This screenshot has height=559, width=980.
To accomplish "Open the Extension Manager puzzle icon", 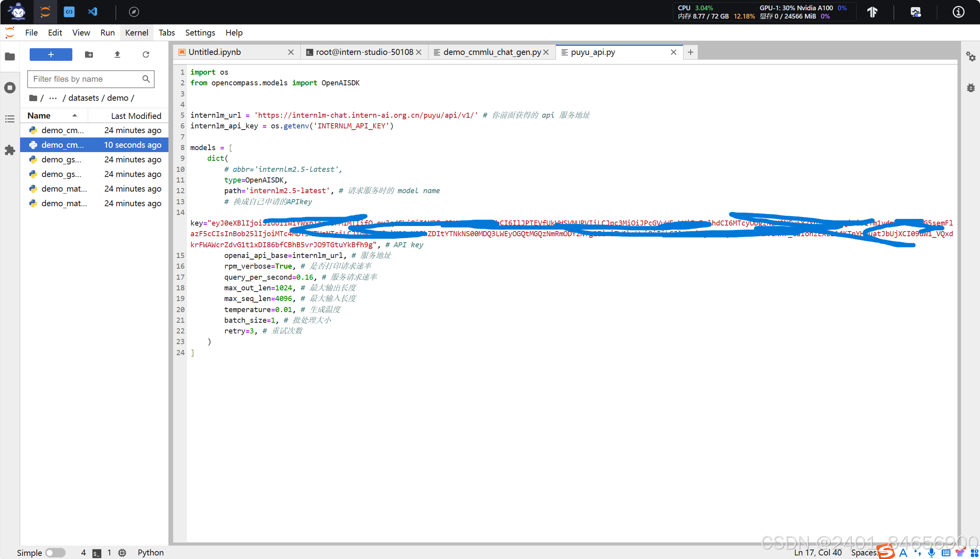I will [x=10, y=150].
